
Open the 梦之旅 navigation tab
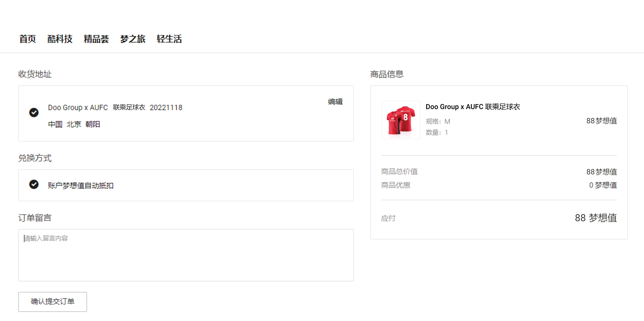(133, 39)
